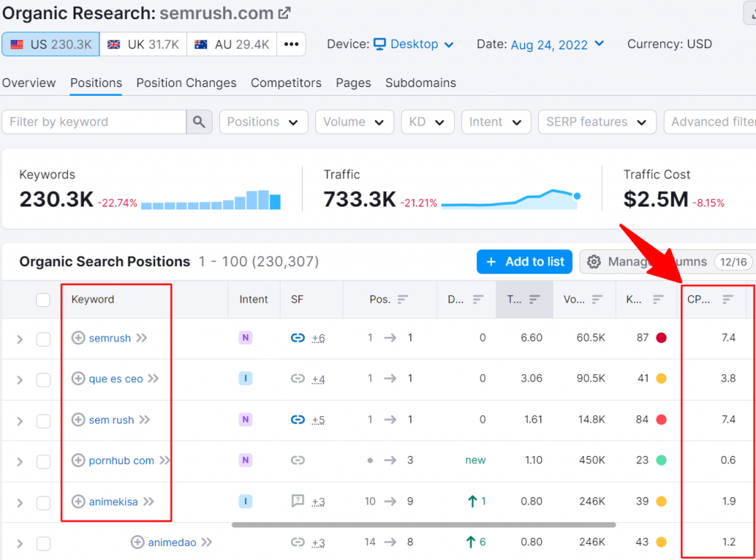Viewport: 756px width, 560px height.
Task: Click the red KD indicator dot for semrush
Action: (661, 338)
